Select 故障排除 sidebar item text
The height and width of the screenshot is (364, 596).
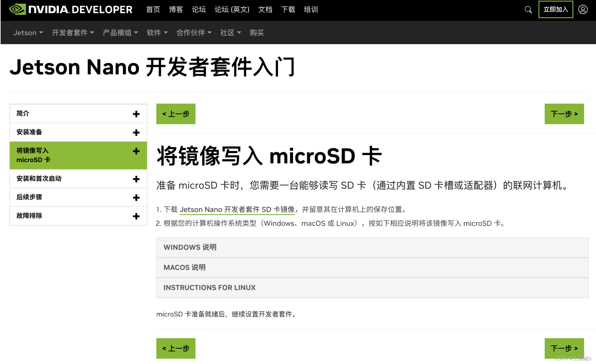coord(29,216)
